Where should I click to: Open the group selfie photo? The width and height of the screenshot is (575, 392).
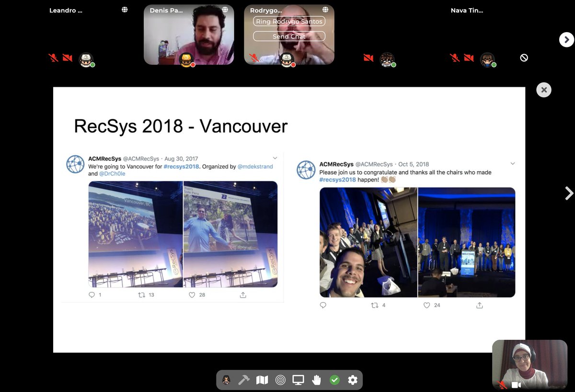pyautogui.click(x=368, y=242)
